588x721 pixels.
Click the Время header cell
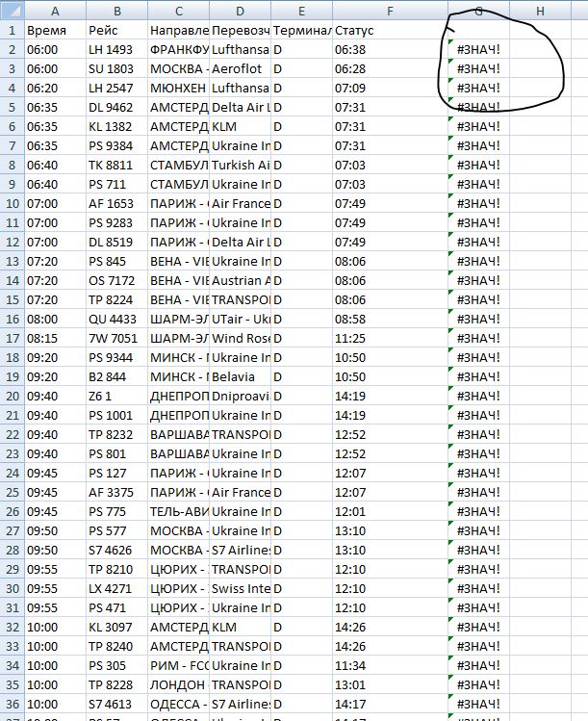tap(54, 30)
